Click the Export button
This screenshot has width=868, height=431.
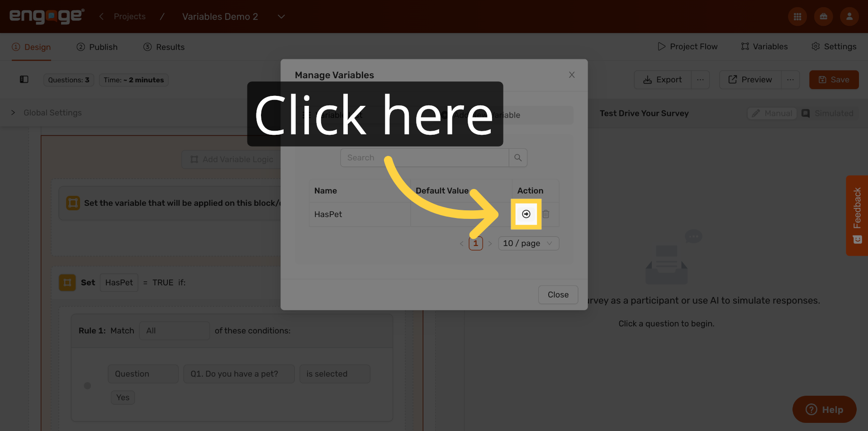point(663,80)
